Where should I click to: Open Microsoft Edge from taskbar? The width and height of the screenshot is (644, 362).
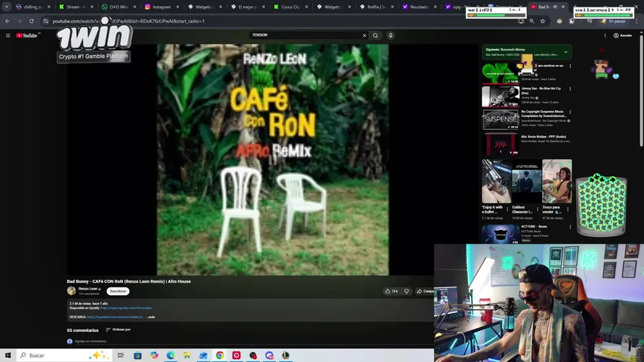(x=171, y=355)
